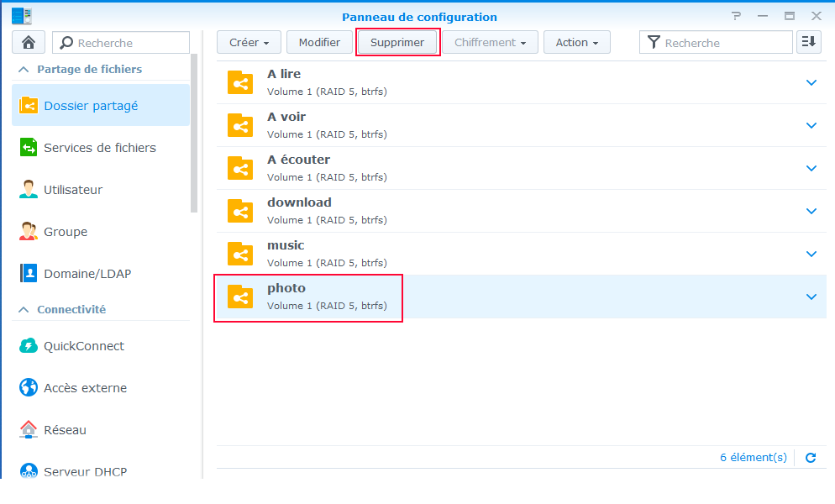Viewport: 835px width, 504px height.
Task: Expand details of the photo folder
Action: point(811,297)
